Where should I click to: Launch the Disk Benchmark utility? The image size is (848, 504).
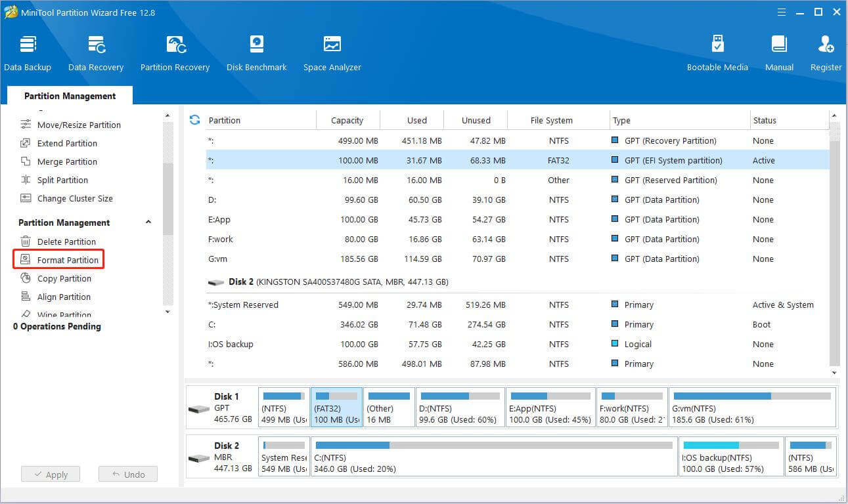click(256, 51)
